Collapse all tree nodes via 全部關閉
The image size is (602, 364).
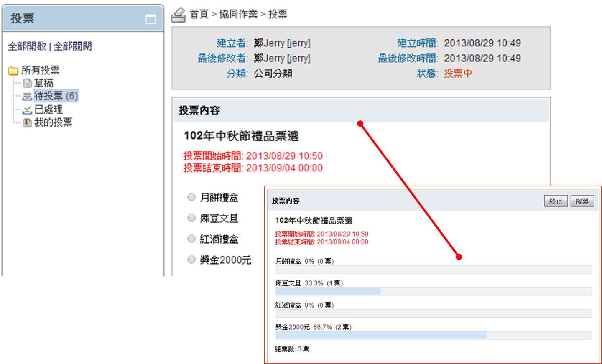tap(73, 46)
